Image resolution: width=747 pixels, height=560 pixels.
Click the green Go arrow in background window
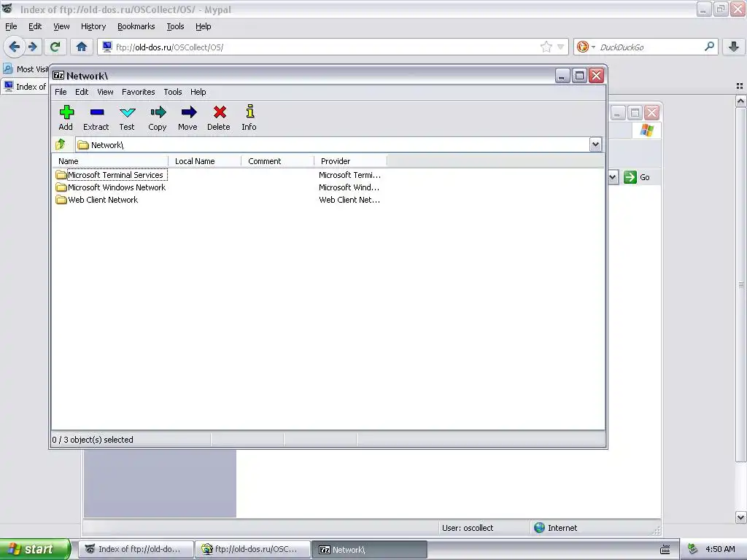click(630, 177)
